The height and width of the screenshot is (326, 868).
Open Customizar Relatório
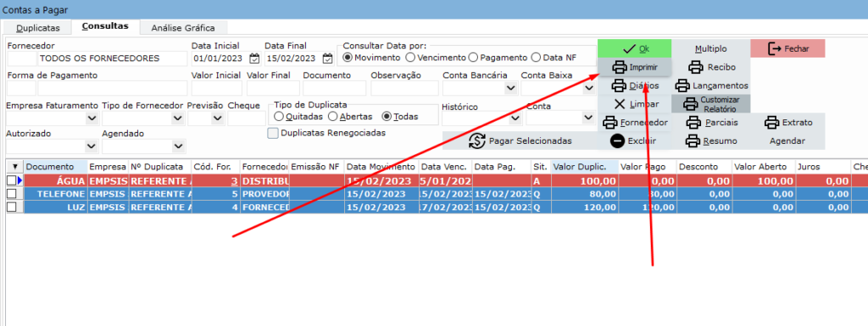click(x=711, y=104)
